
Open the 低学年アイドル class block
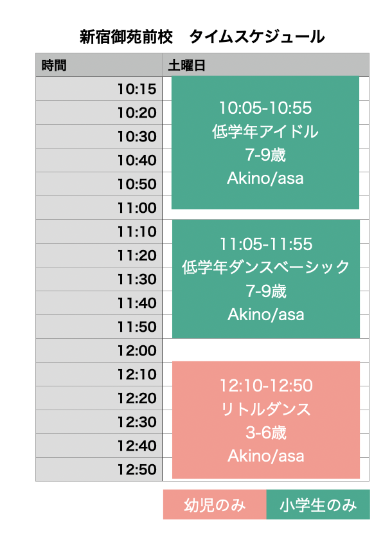click(x=265, y=143)
